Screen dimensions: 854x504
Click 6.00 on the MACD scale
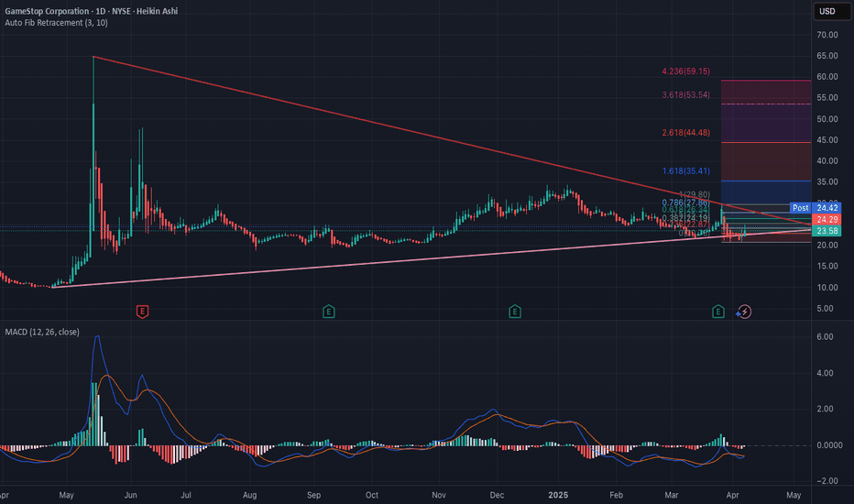coord(825,336)
